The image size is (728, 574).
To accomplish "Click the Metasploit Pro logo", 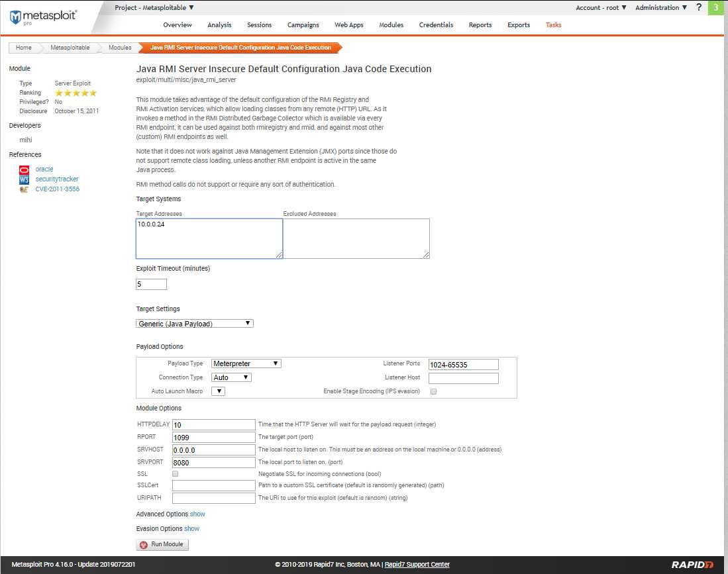I will [42, 17].
